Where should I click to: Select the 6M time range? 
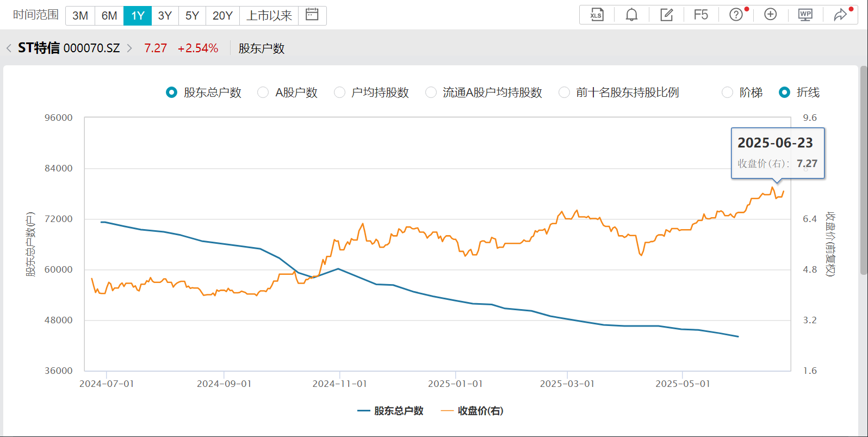coord(109,16)
